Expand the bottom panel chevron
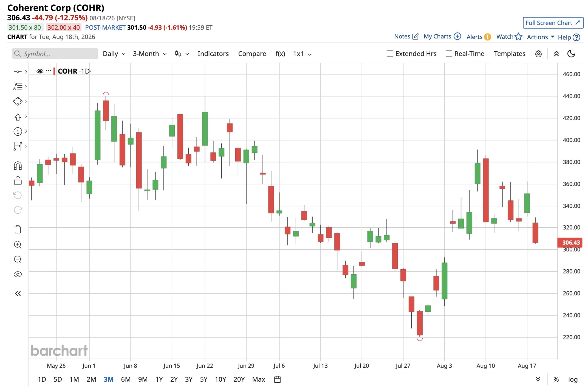Image resolution: width=588 pixels, height=391 pixels. [x=538, y=379]
